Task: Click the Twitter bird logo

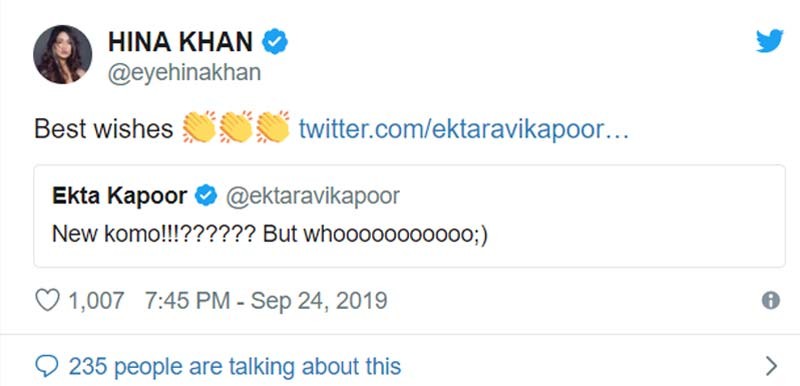Action: 769,41
